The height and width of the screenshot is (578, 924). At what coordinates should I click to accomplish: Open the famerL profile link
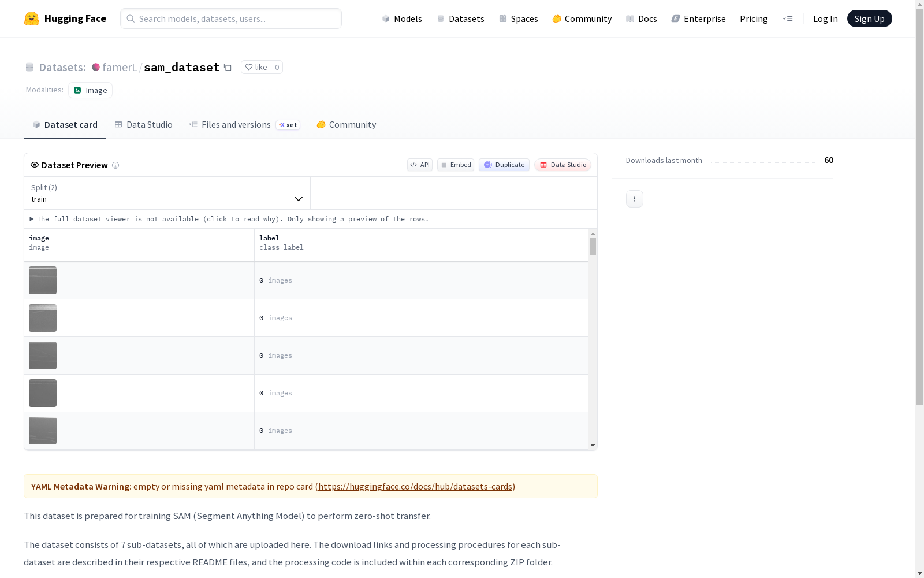(120, 67)
